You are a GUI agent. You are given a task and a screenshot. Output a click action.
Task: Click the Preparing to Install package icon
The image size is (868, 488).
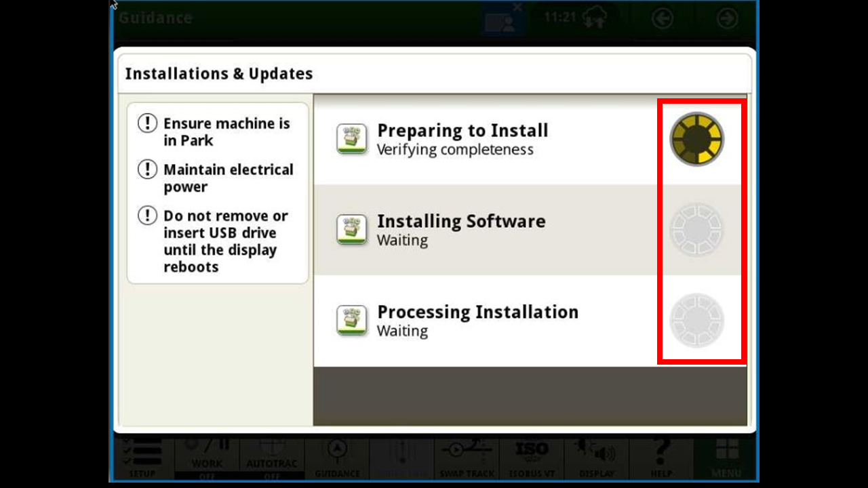352,139
